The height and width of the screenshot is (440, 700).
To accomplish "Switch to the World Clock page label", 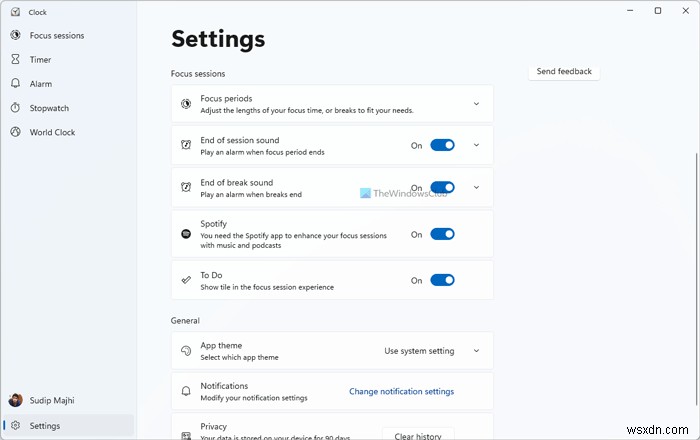I will click(52, 132).
